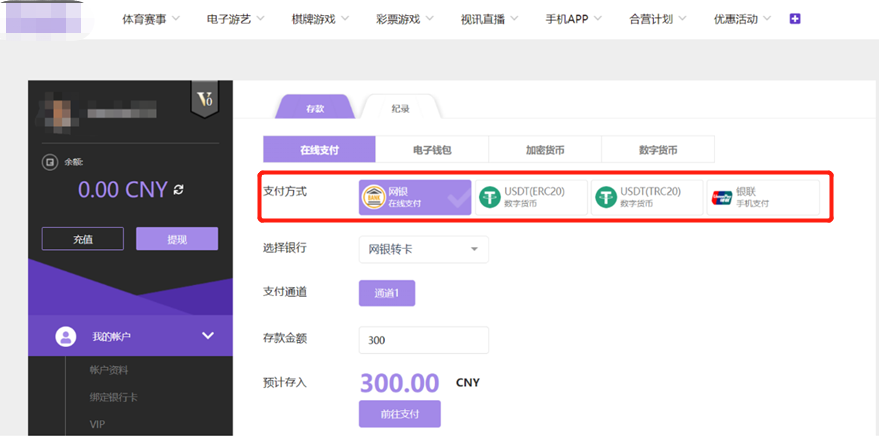This screenshot has height=440, width=879.
Task: Open the 选择银行 网银转卡 dropdown
Action: (x=423, y=249)
